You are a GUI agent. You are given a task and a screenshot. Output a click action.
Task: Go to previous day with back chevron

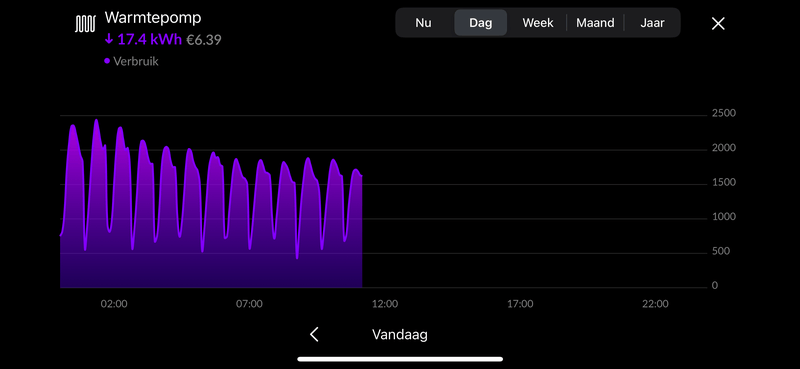pyautogui.click(x=314, y=335)
